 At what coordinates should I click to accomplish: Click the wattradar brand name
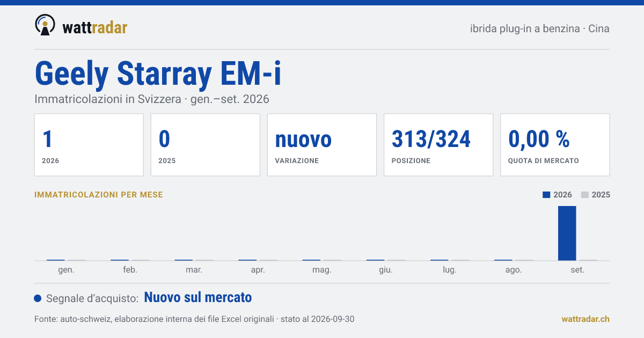point(94,27)
